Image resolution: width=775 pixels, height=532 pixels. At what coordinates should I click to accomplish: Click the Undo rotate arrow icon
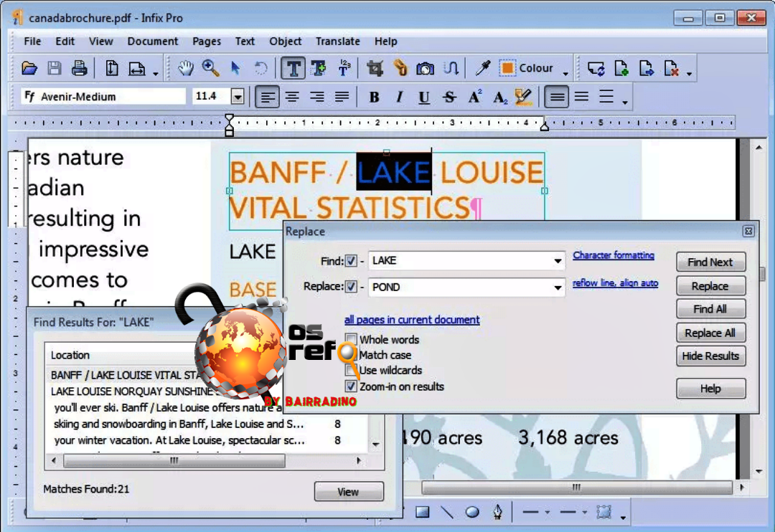260,68
